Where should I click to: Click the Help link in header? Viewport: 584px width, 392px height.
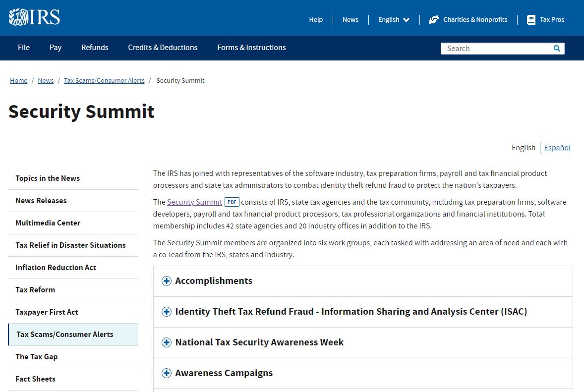point(316,20)
